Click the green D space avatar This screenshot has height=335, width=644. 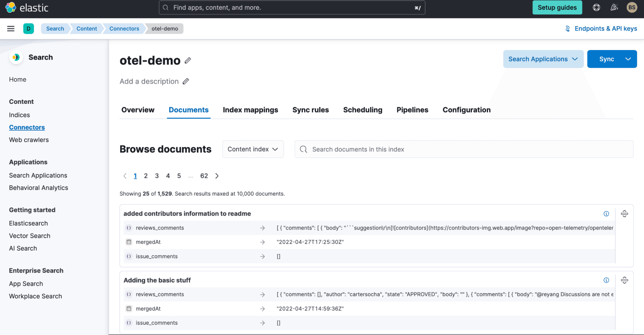[x=28, y=29]
